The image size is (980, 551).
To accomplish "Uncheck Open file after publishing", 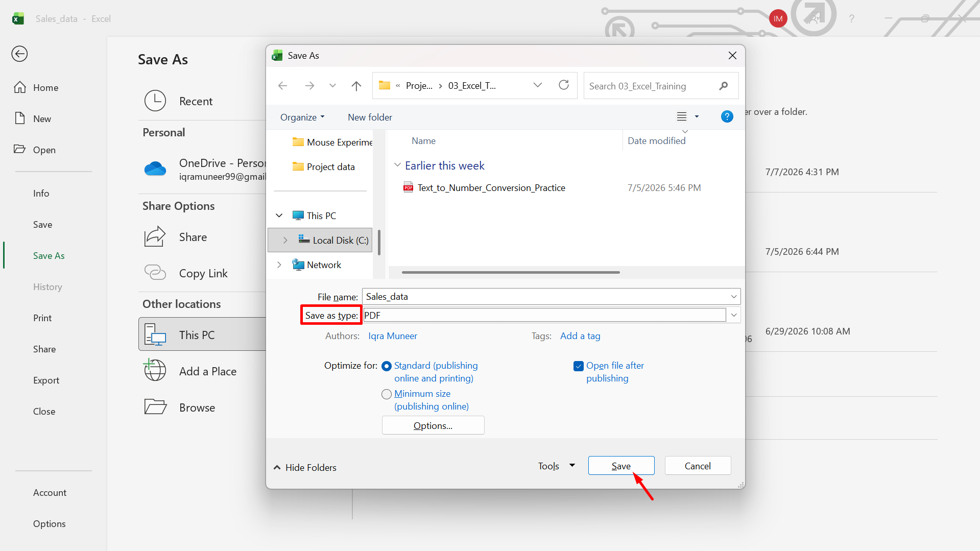I will tap(578, 366).
